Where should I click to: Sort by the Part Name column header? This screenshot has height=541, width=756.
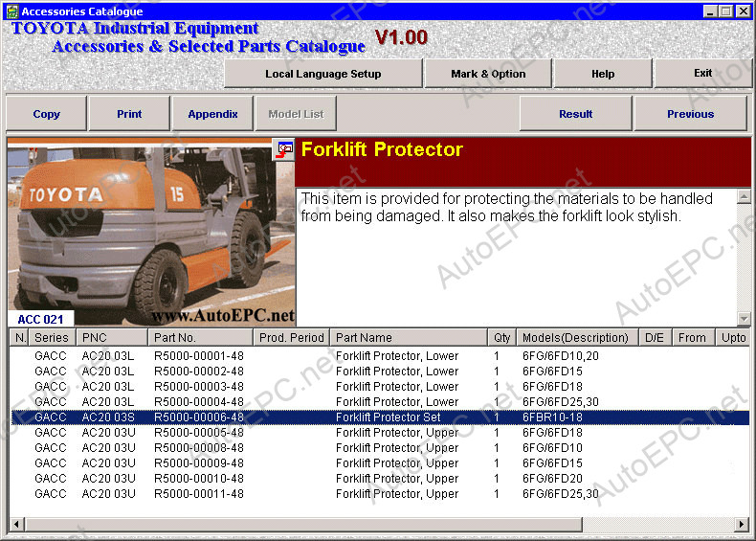tap(409, 338)
